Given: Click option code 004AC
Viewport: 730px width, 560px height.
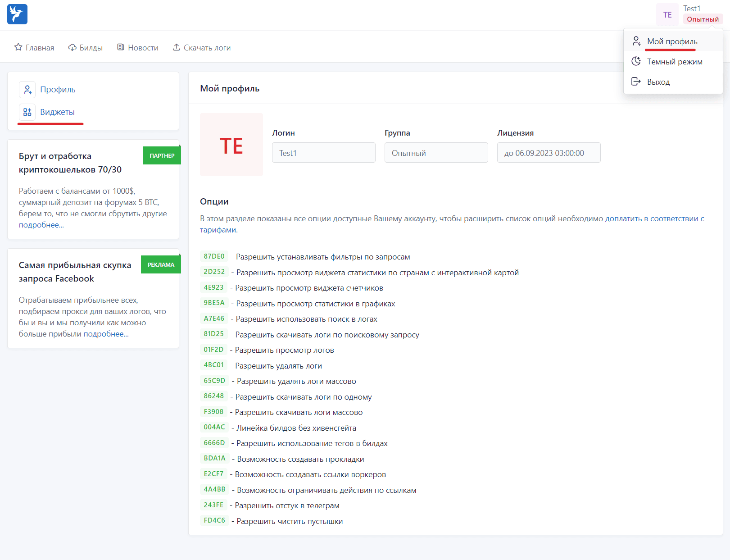Looking at the screenshot, I should pos(214,427).
